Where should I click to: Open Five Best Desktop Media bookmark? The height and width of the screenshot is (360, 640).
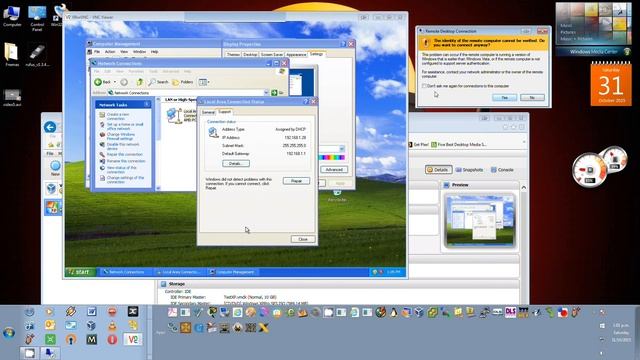(458, 144)
